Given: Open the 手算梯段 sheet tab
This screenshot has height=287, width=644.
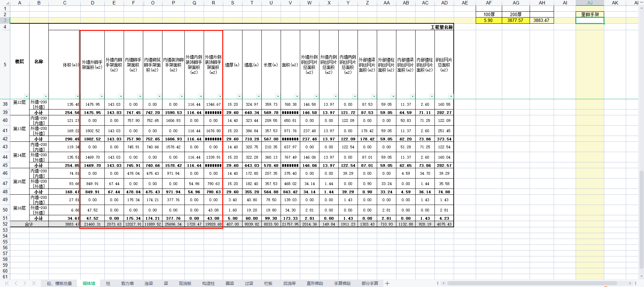Looking at the screenshot, I should (x=342, y=283).
